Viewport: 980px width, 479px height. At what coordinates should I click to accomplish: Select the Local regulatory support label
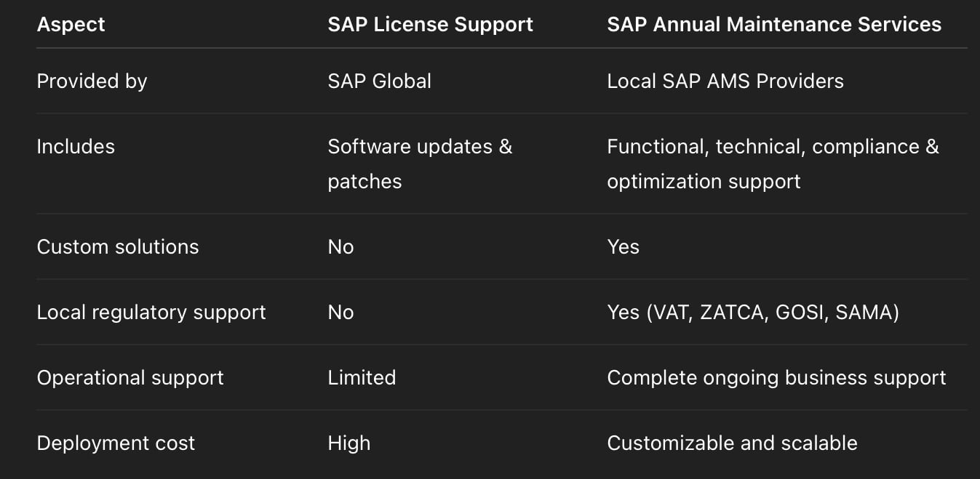tap(151, 313)
